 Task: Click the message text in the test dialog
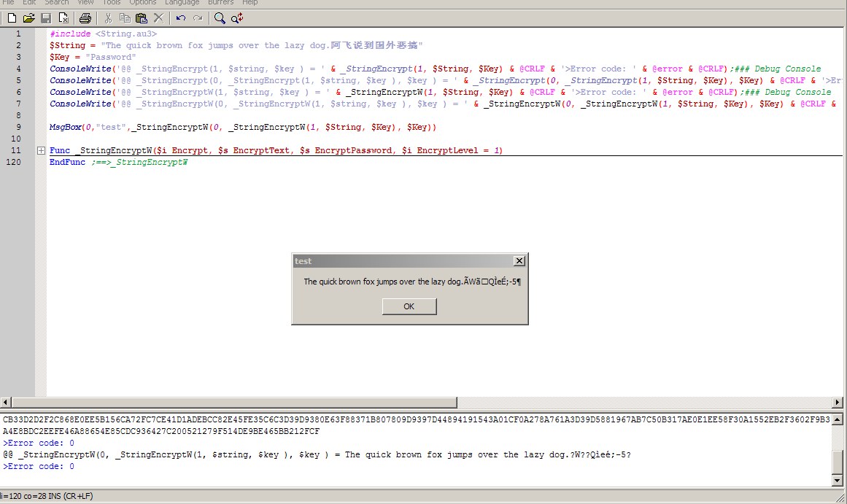tap(412, 282)
